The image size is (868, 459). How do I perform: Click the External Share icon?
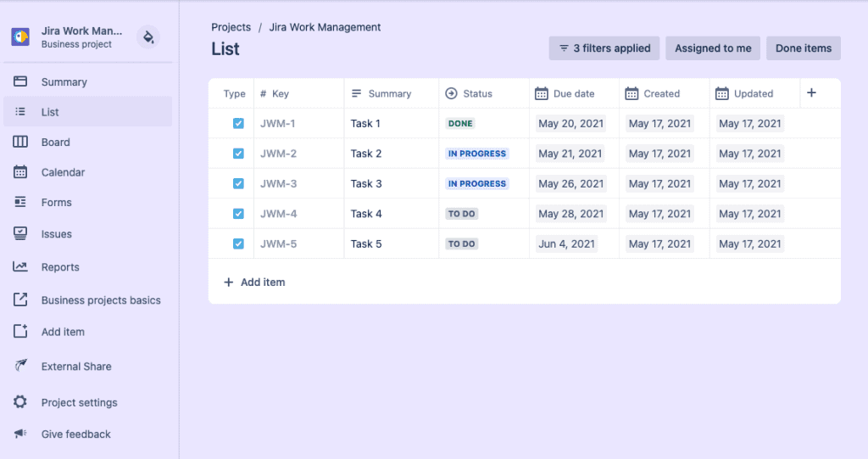click(20, 367)
